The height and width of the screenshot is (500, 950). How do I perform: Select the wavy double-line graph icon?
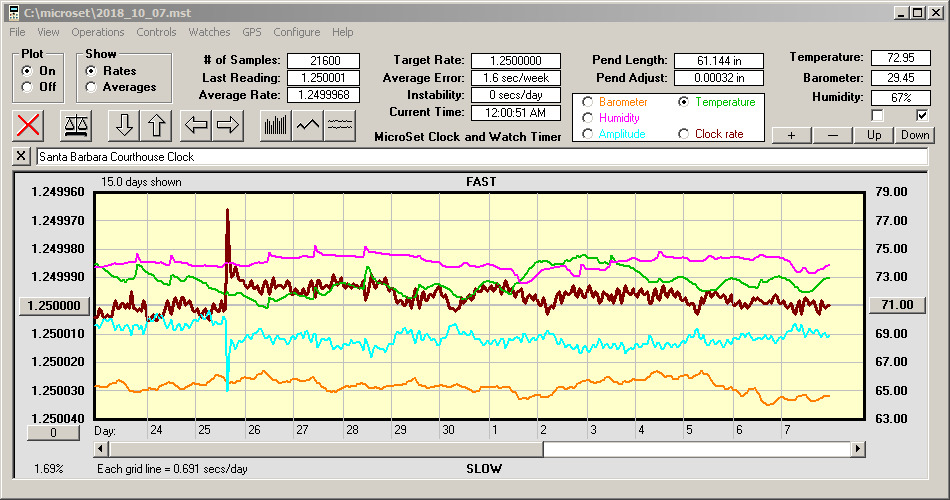(x=340, y=125)
